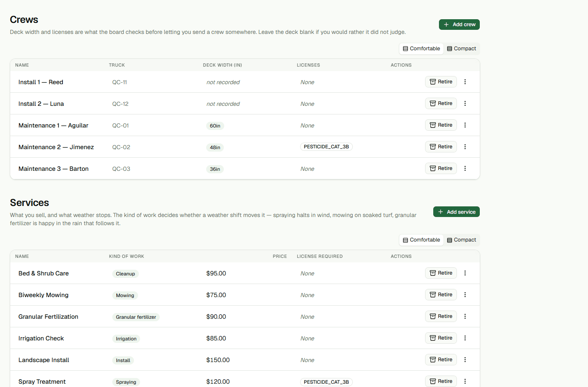588x387 pixels.
Task: Switch Crews table to Compact density
Action: tap(461, 49)
